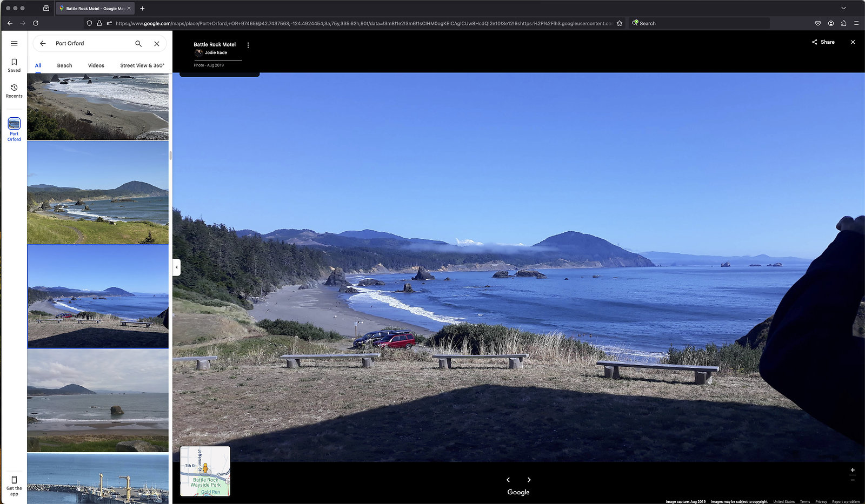Image resolution: width=865 pixels, height=504 pixels.
Task: Select the Street View & 360° tab
Action: (x=142, y=65)
